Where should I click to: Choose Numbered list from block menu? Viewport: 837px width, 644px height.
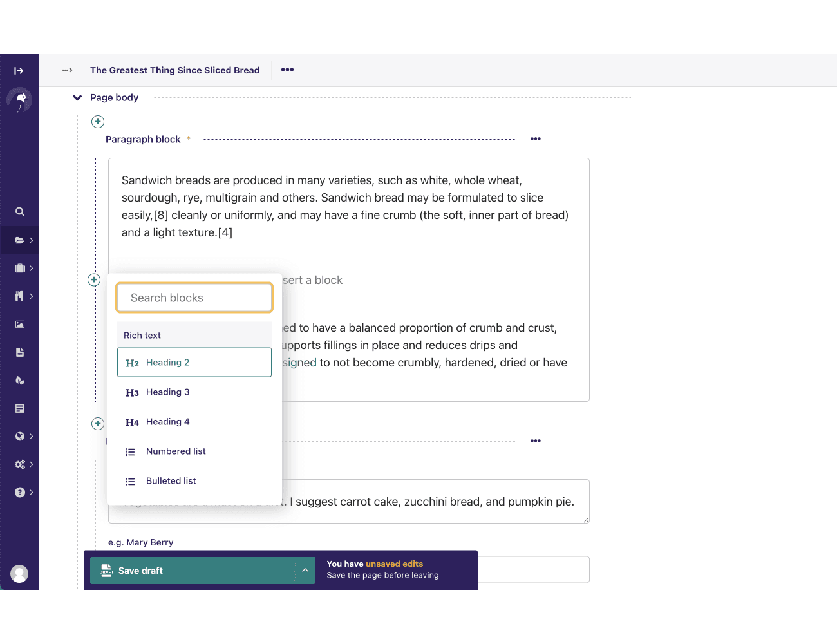coord(176,451)
